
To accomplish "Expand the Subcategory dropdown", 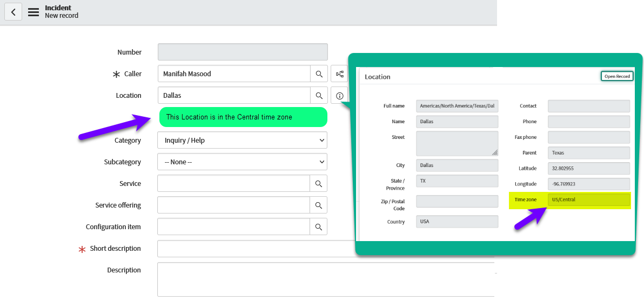I will pos(243,162).
